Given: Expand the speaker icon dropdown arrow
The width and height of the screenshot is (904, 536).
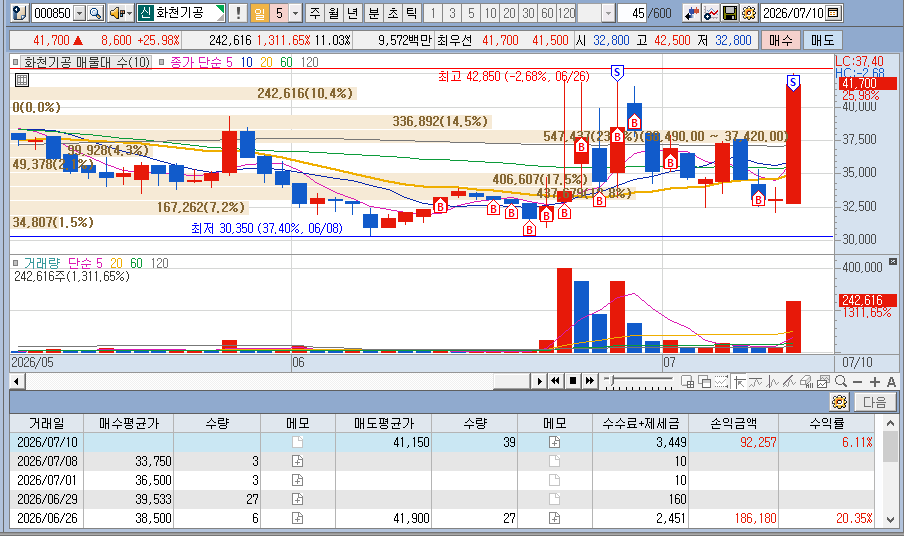Looking at the screenshot, I should pyautogui.click(x=130, y=13).
